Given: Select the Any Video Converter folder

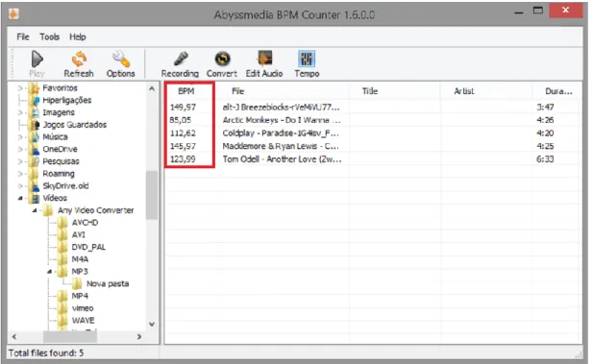Looking at the screenshot, I should [95, 210].
